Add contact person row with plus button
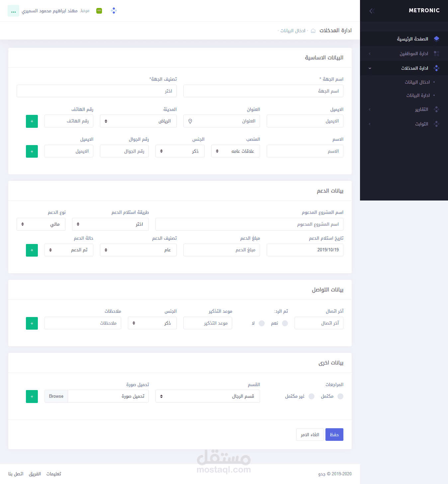This screenshot has height=484, width=448. [x=32, y=151]
